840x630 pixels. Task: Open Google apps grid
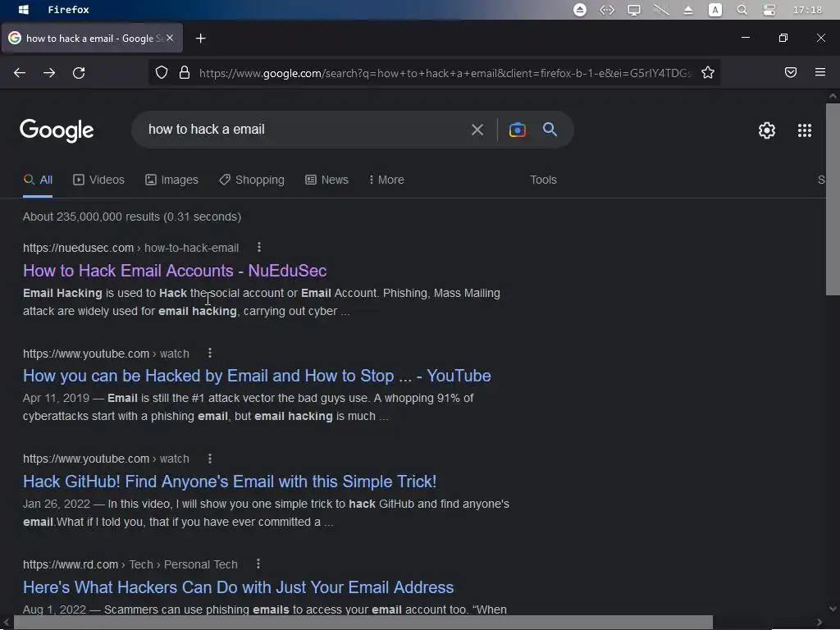(x=805, y=130)
